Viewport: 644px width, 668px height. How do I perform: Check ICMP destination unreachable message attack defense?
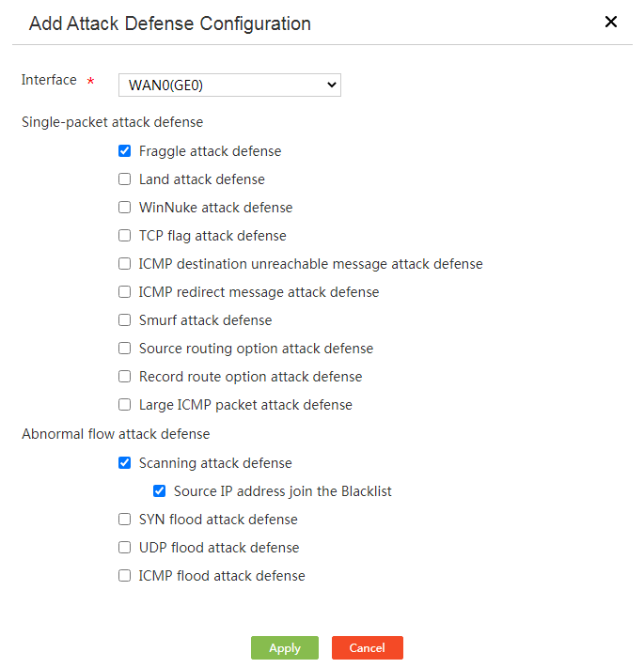click(x=124, y=264)
